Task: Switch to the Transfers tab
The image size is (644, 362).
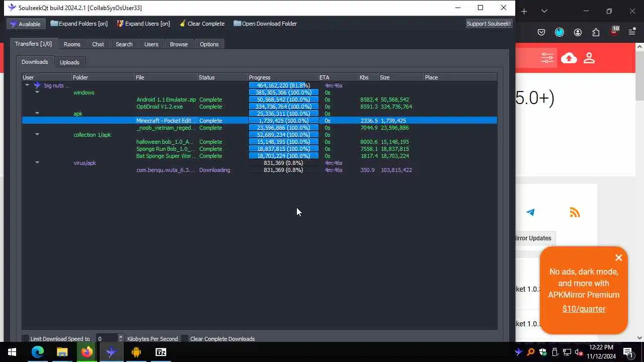Action: pos(34,44)
